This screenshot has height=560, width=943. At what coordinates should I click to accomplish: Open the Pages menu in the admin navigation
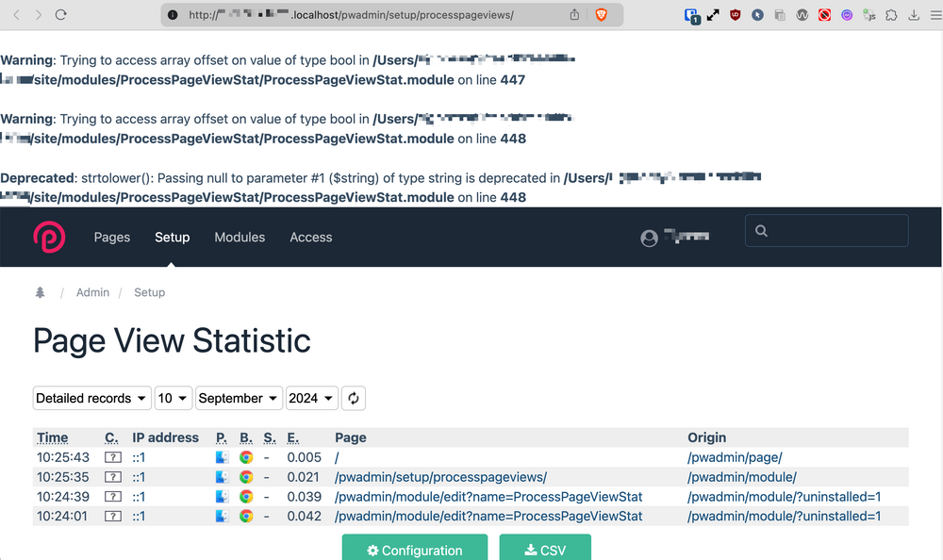click(112, 238)
